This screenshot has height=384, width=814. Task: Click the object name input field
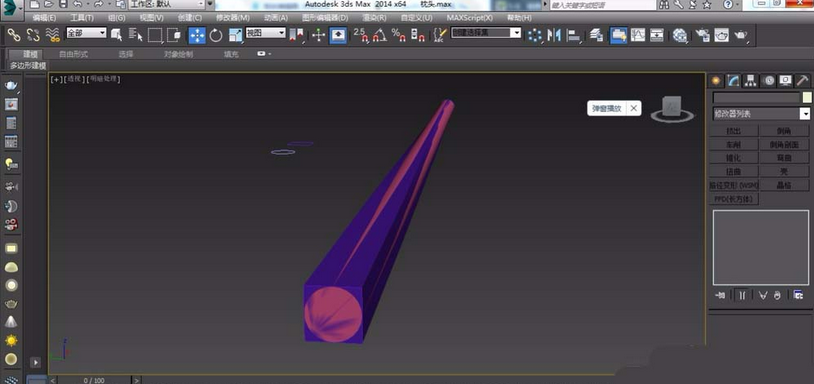[756, 98]
